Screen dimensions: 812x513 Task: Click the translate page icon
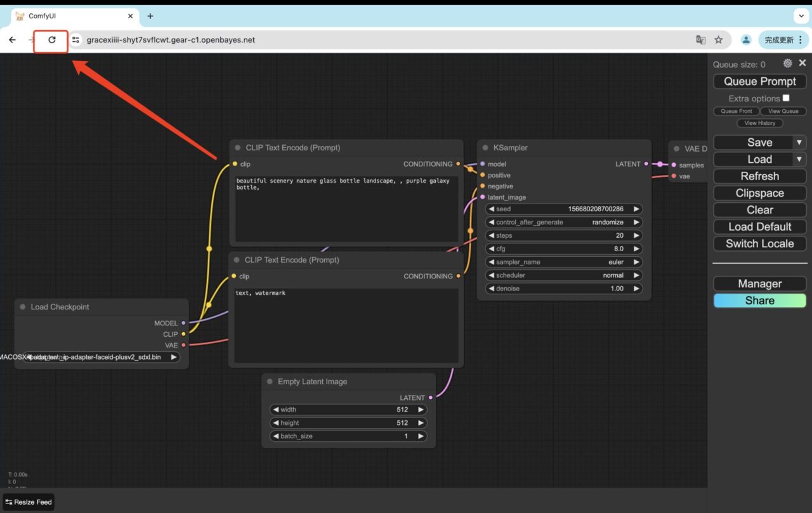pyautogui.click(x=700, y=40)
